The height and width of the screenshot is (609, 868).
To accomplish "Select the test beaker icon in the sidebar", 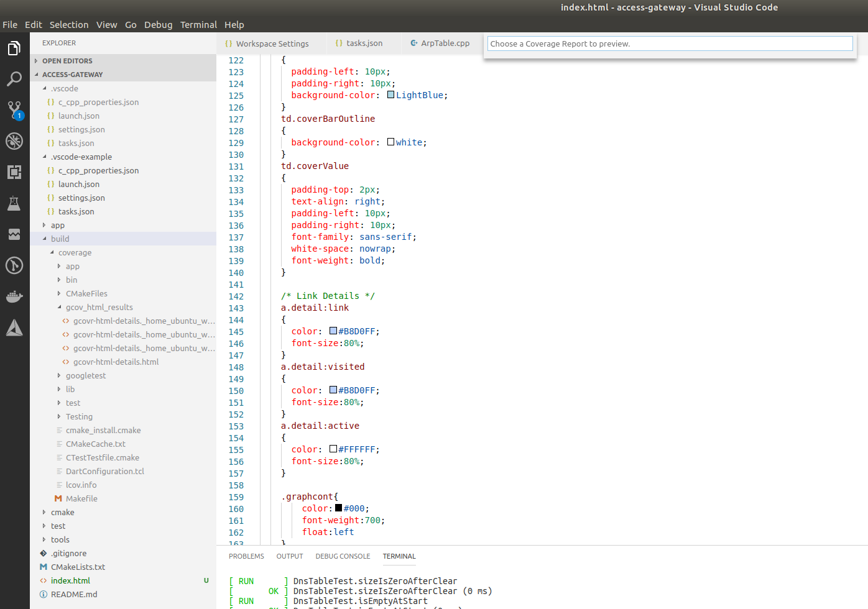I will 14,203.
